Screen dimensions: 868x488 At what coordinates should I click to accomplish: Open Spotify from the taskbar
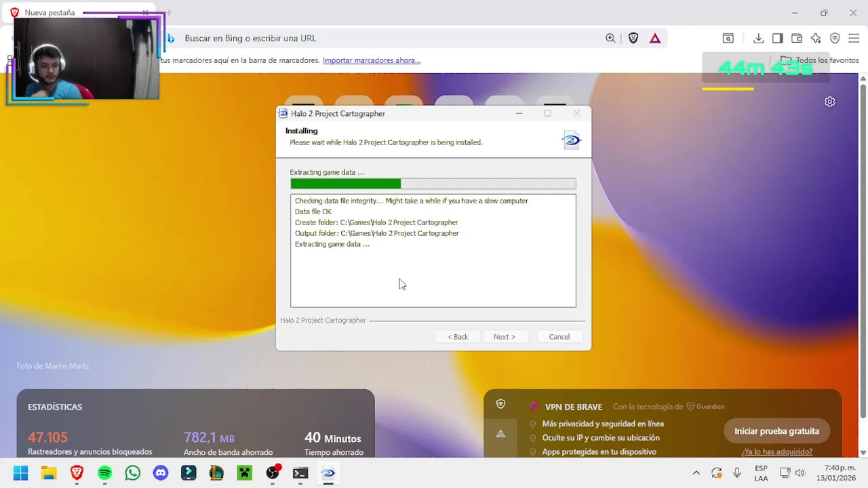[x=104, y=473]
